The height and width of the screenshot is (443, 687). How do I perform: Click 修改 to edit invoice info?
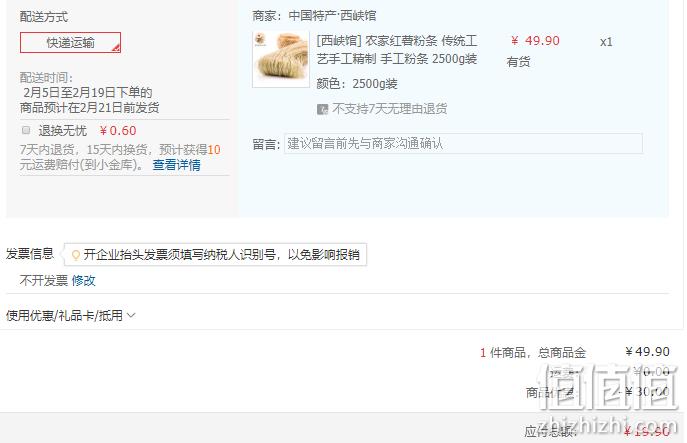83,280
